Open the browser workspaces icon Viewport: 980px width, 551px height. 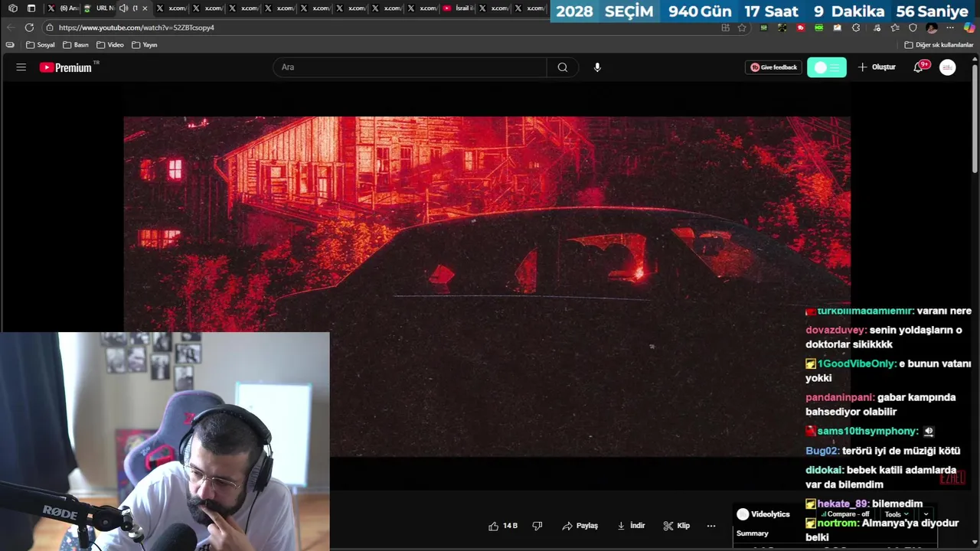click(12, 8)
